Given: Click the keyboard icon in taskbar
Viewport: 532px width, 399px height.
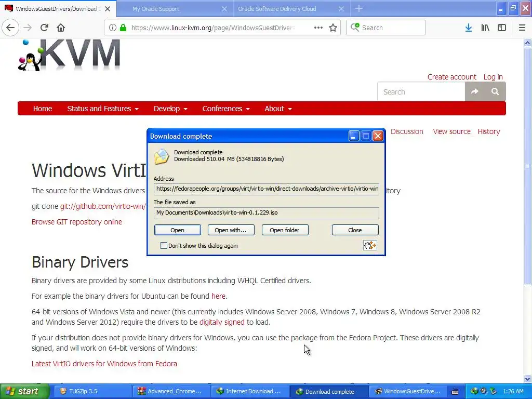Looking at the screenshot, I should 455,392.
